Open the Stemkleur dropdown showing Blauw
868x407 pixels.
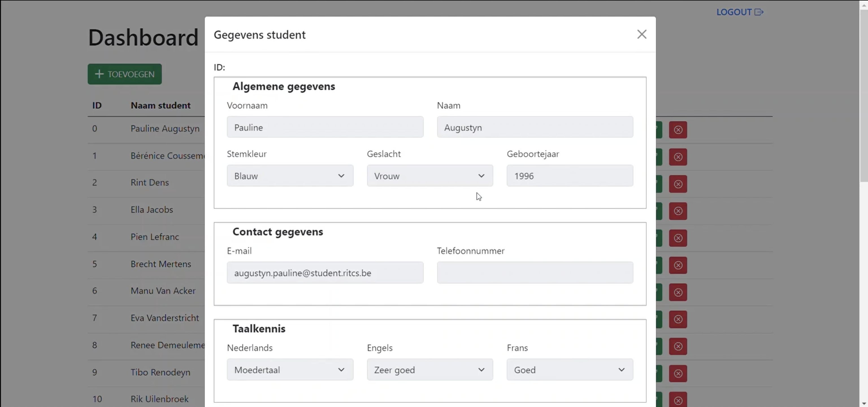click(290, 176)
